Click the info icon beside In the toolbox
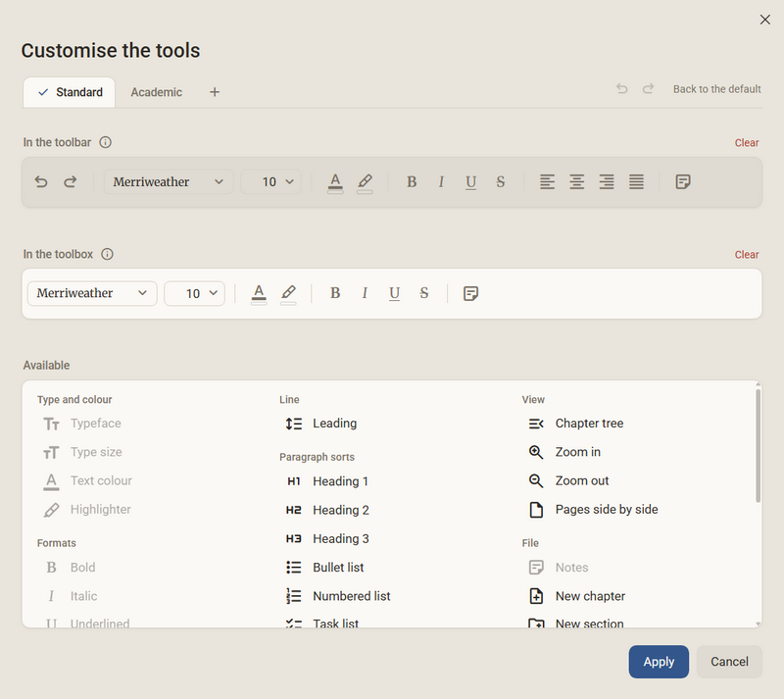Screen dimensions: 784x699 pyautogui.click(x=107, y=254)
